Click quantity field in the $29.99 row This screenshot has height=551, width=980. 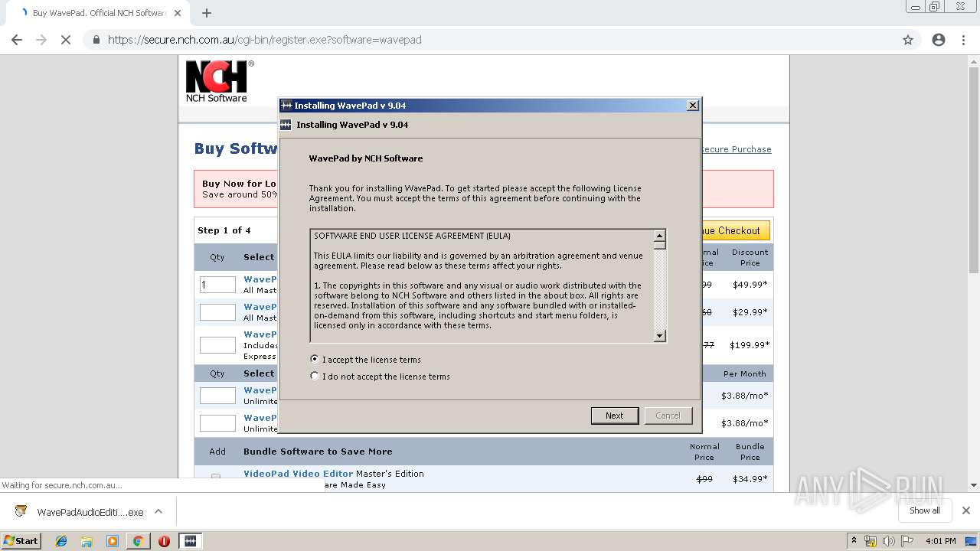(x=217, y=312)
